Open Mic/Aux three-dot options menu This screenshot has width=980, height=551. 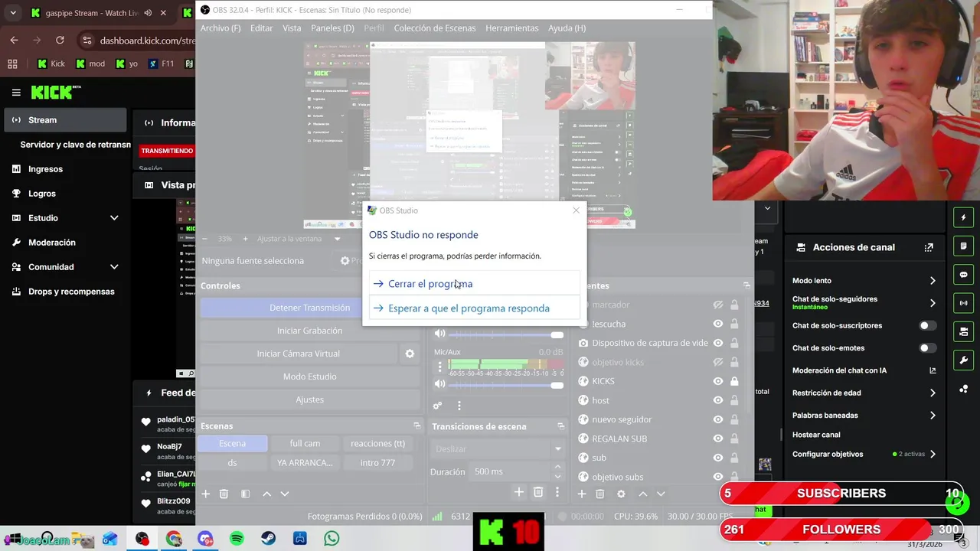pos(439,366)
